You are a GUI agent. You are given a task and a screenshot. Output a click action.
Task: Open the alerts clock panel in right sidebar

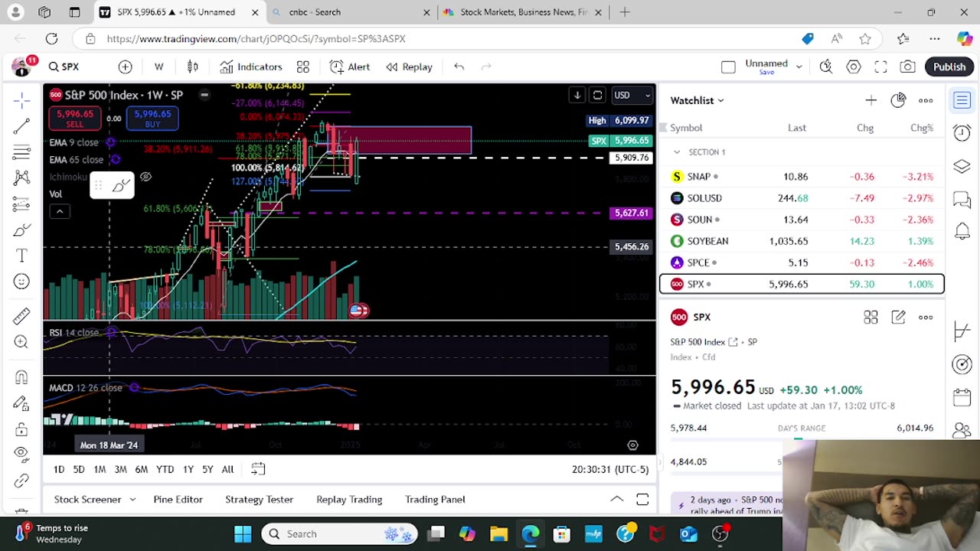pos(962,132)
